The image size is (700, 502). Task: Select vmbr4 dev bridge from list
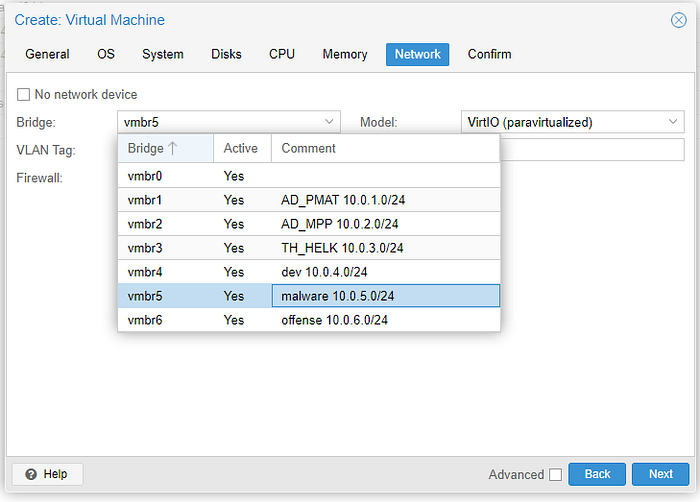309,272
